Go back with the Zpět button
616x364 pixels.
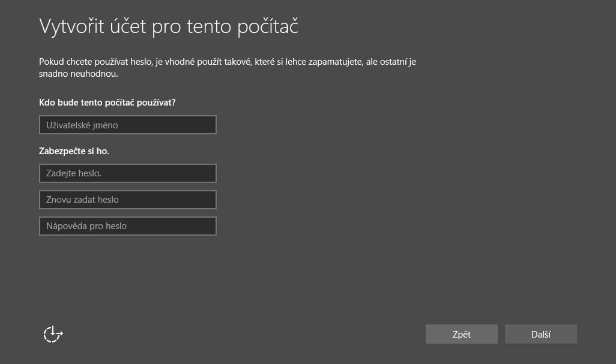[x=461, y=334]
